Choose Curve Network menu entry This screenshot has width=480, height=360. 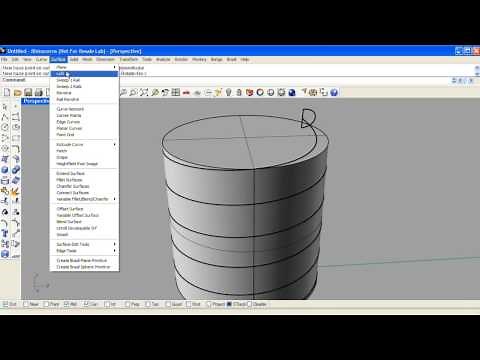(x=84, y=109)
